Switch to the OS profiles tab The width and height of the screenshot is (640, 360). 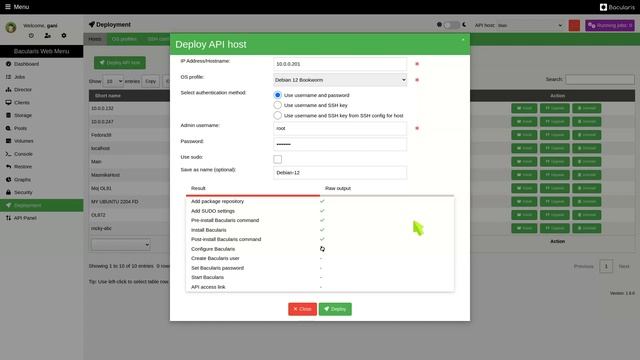pyautogui.click(x=124, y=39)
